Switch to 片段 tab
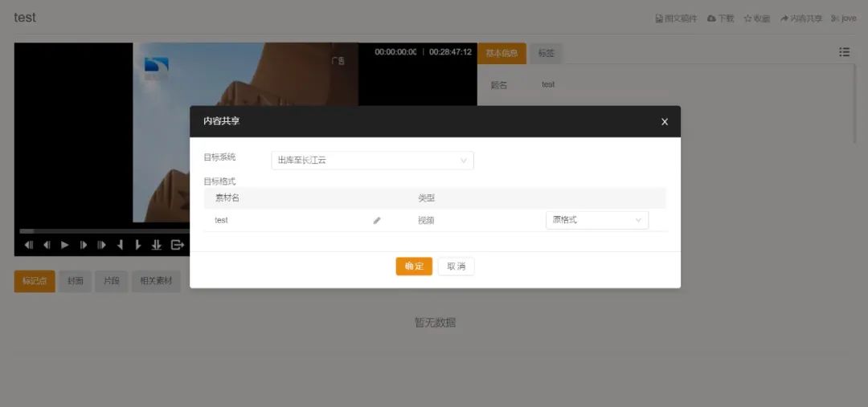868x407 pixels. click(x=111, y=281)
